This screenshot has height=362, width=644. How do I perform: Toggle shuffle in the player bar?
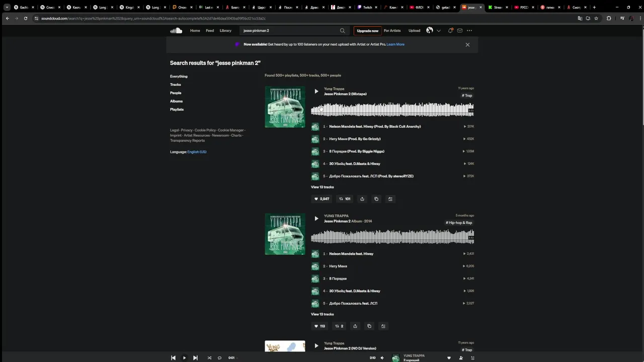pyautogui.click(x=209, y=358)
